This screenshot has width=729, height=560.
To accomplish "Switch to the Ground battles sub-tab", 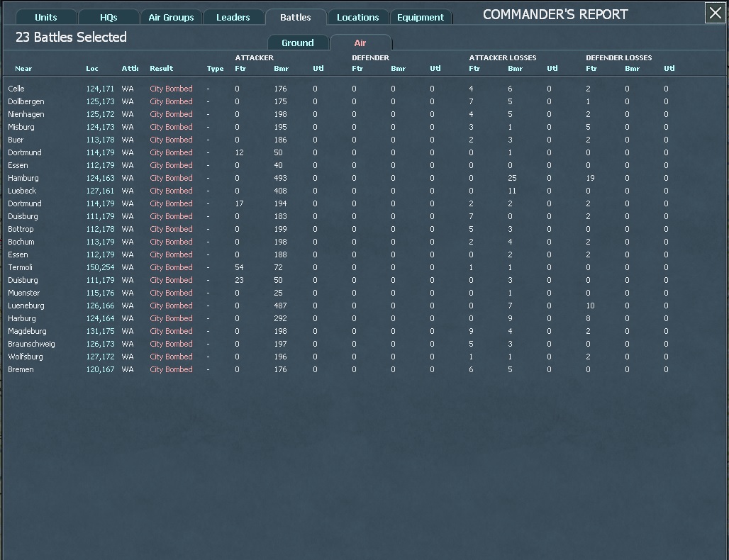I will (x=298, y=43).
